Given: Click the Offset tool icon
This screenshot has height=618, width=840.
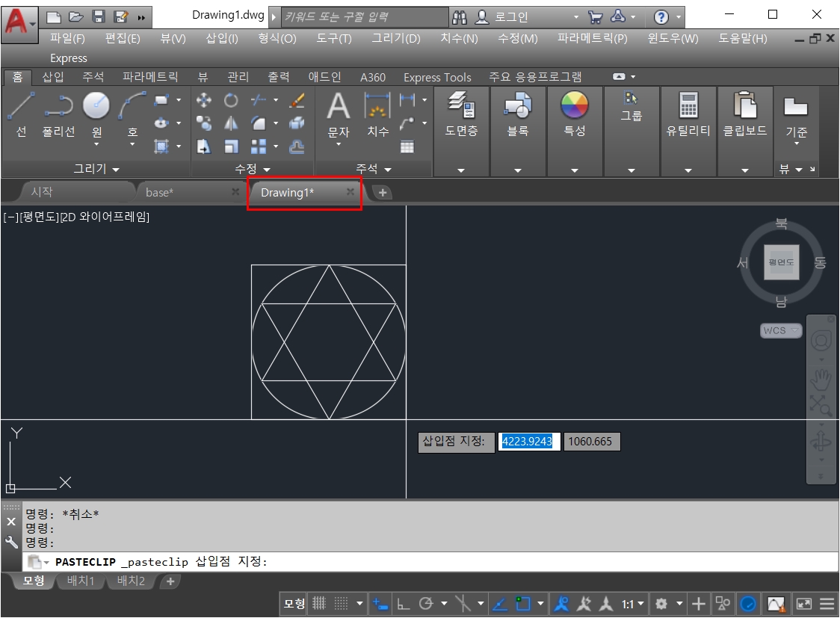Looking at the screenshot, I should 297,146.
